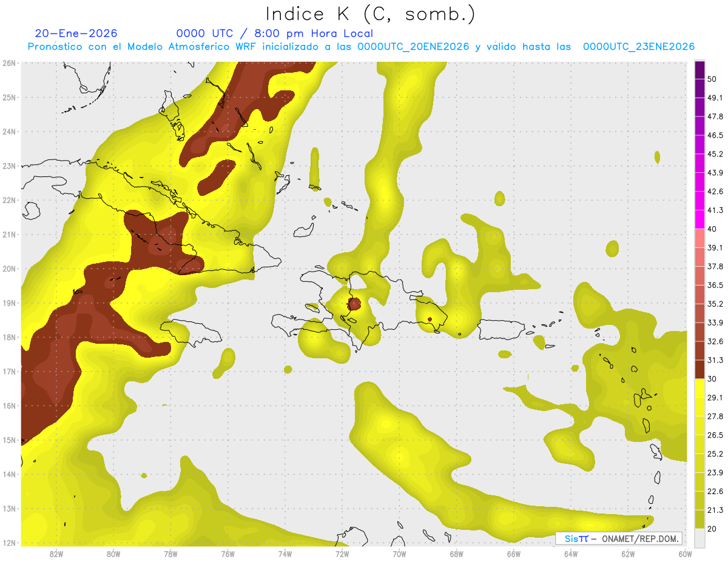The width and height of the screenshot is (728, 562).
Task: Click the "21N" latitude label
Action: 9,235
